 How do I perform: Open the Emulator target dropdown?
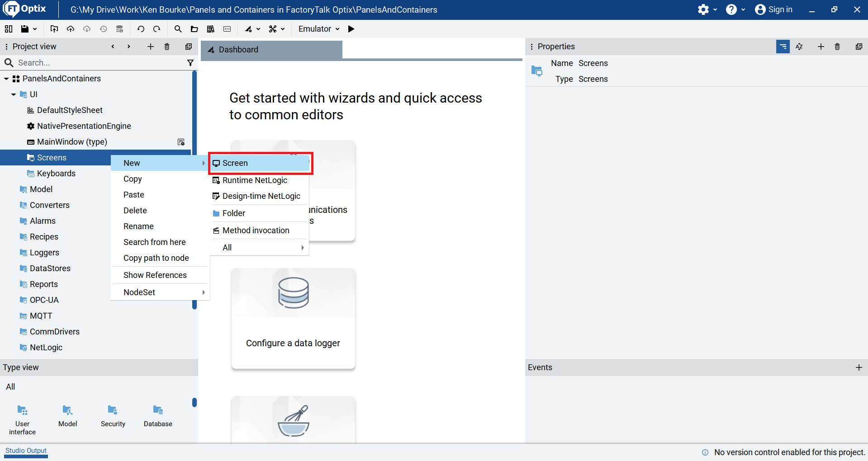319,29
